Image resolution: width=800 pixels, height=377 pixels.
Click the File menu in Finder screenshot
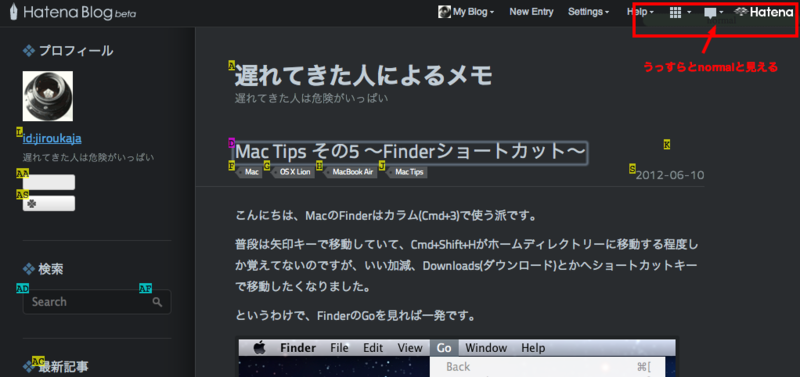point(339,348)
